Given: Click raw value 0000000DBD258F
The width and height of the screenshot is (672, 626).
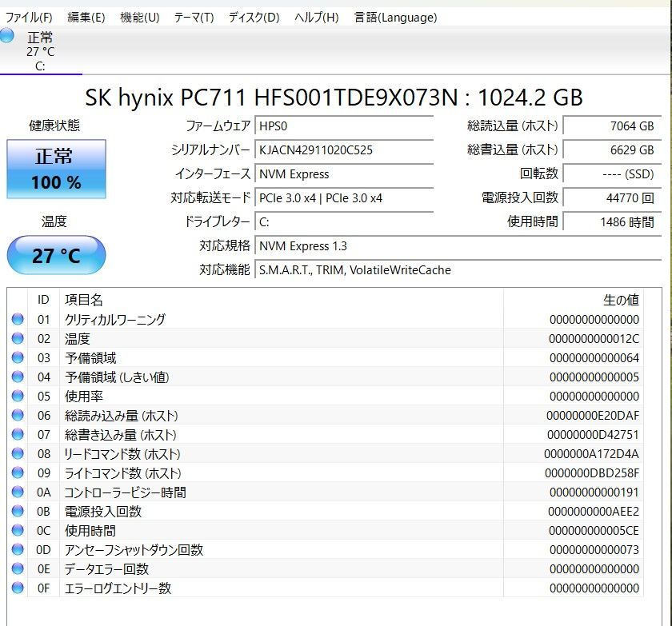Looking at the screenshot, I should pyautogui.click(x=592, y=473).
